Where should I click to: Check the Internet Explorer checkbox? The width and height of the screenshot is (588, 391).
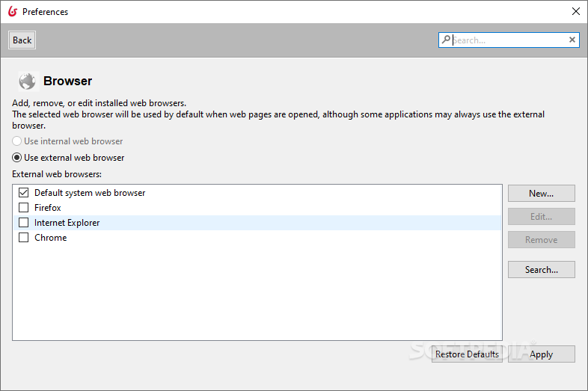click(24, 223)
